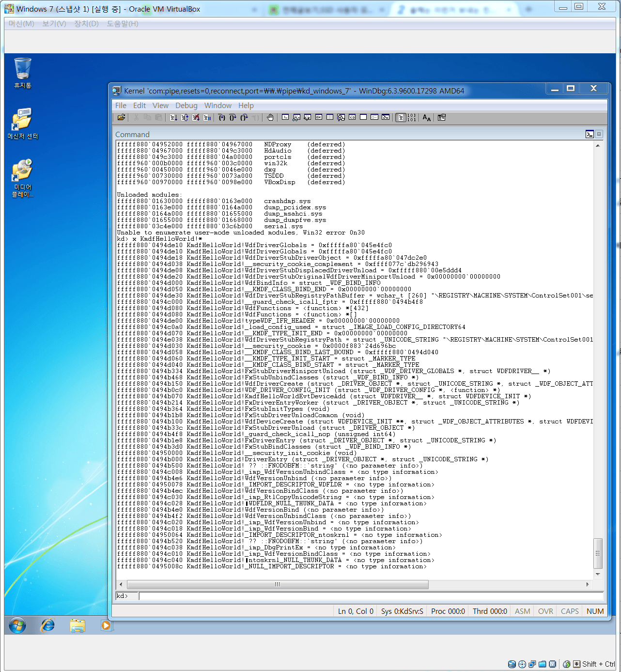This screenshot has width=621, height=672.
Task: Click horizontal scrollbar right arrow
Action: click(x=588, y=584)
